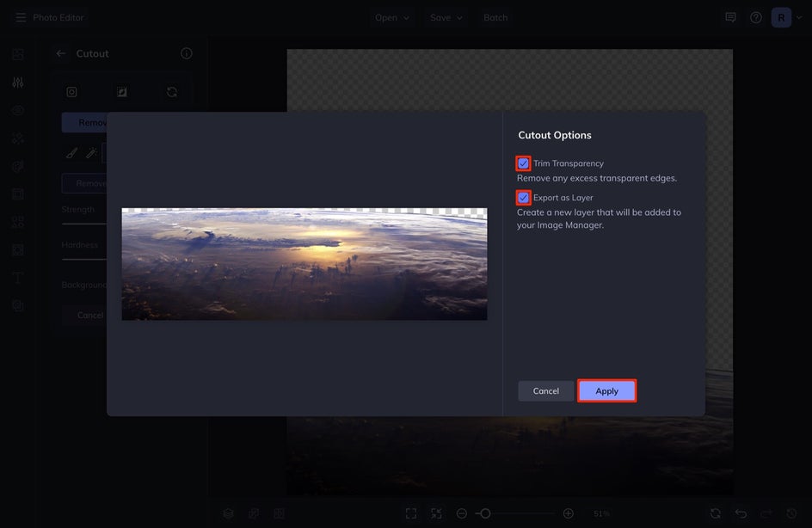Open the Touch Up eye sidebar icon

point(18,110)
